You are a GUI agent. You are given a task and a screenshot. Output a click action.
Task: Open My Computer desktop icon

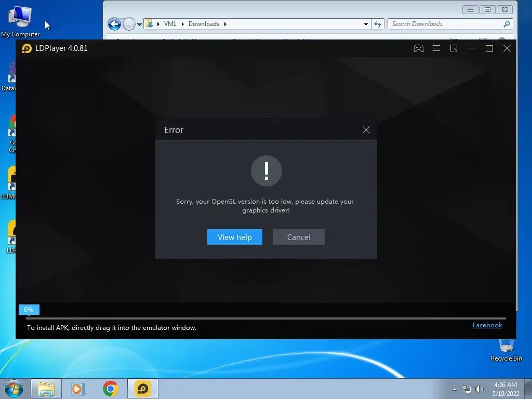20,21
